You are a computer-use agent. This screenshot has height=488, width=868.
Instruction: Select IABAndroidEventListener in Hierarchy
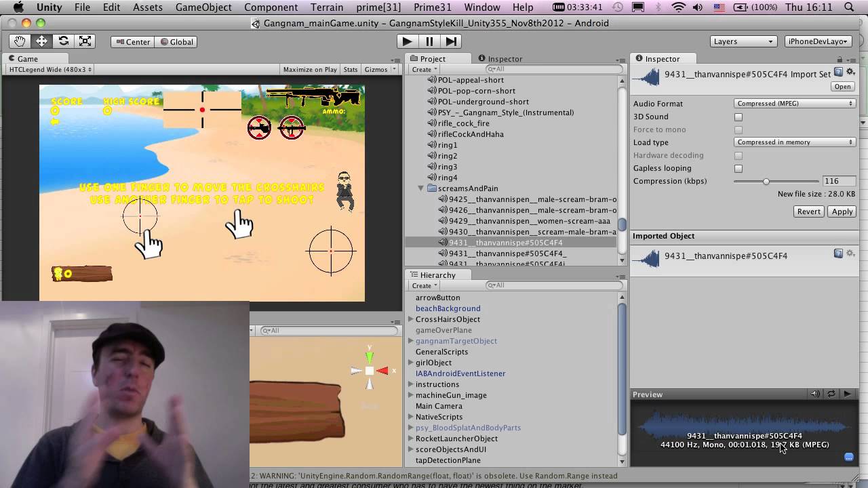pyautogui.click(x=460, y=373)
